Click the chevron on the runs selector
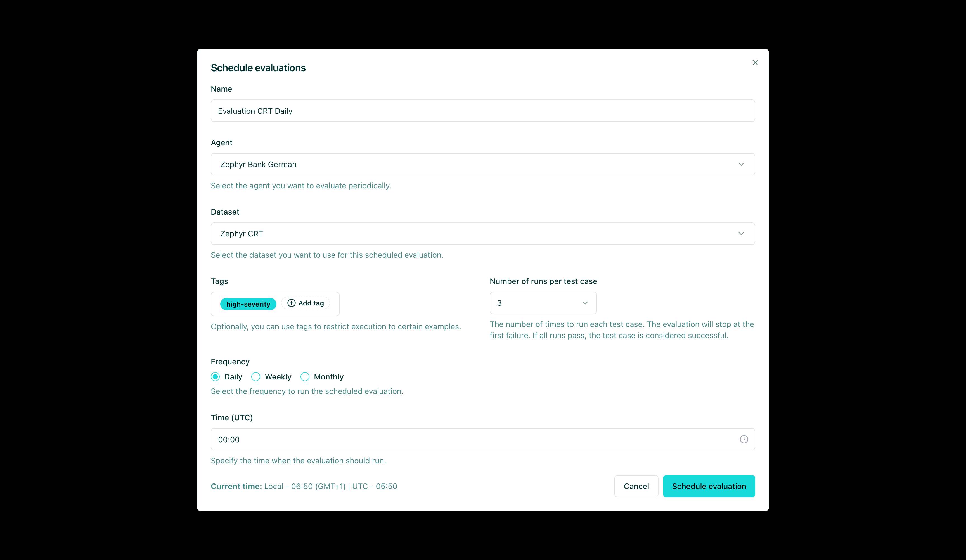The width and height of the screenshot is (966, 560). coord(585,303)
